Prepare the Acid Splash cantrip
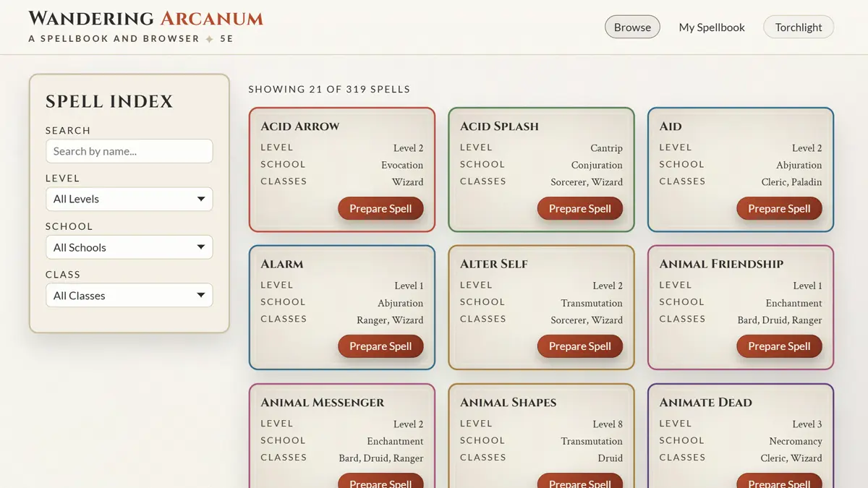The width and height of the screenshot is (868, 488). point(579,208)
